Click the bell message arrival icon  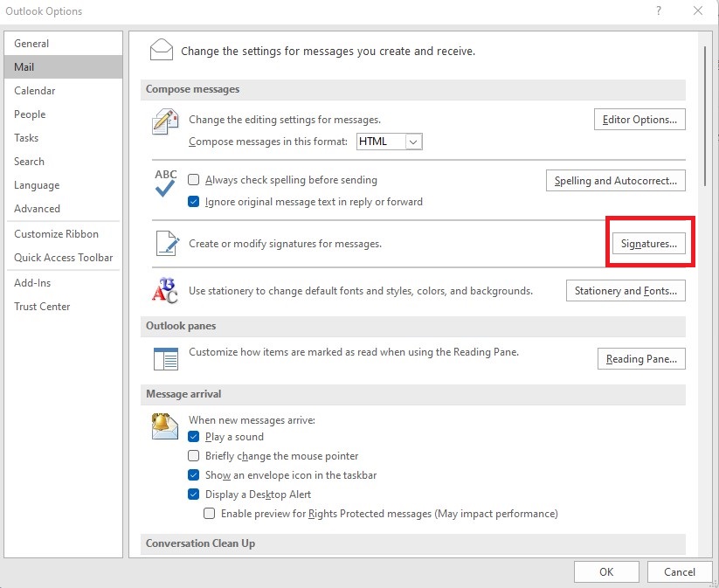click(164, 425)
